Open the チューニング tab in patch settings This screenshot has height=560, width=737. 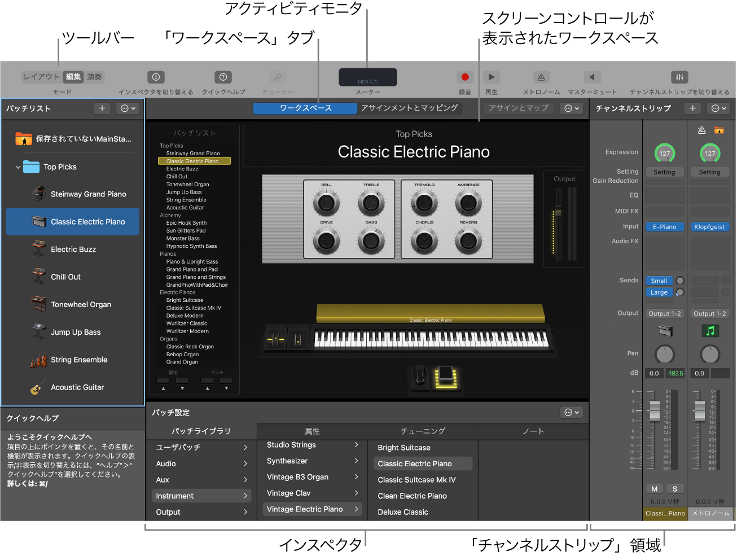(423, 431)
